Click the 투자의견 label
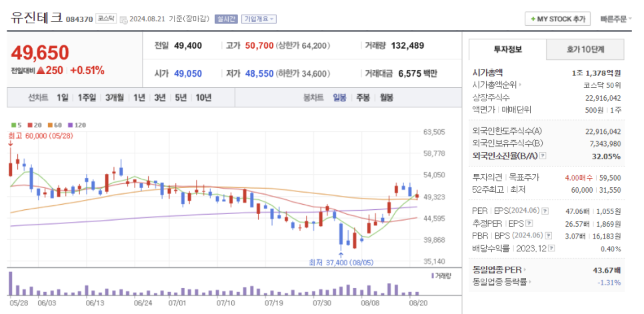Screen dimensions: 644x314 [x=487, y=177]
